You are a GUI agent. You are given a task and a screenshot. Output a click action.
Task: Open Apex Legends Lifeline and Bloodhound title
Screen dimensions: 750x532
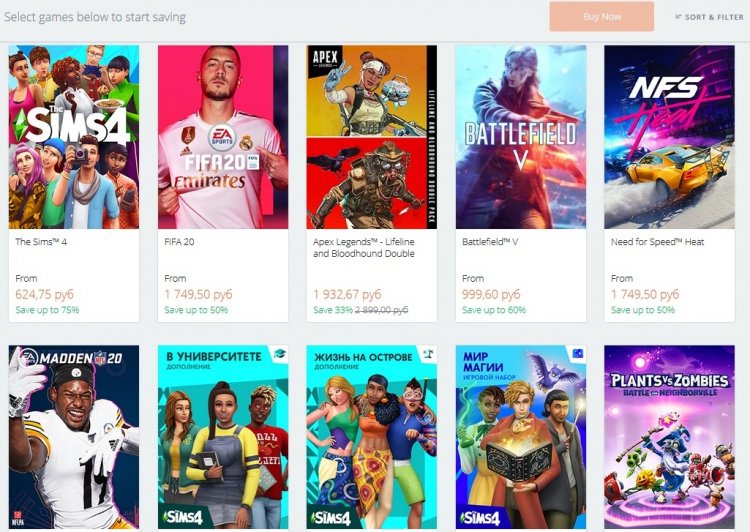tap(364, 248)
